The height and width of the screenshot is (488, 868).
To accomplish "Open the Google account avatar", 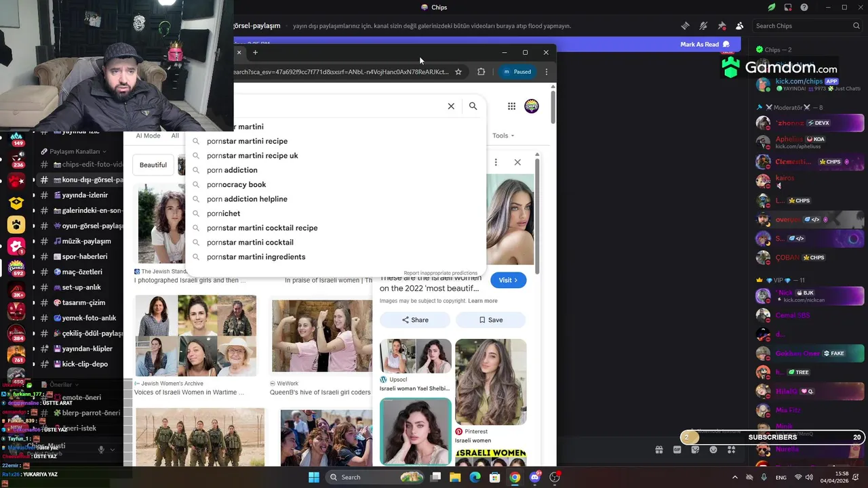I will [x=532, y=106].
